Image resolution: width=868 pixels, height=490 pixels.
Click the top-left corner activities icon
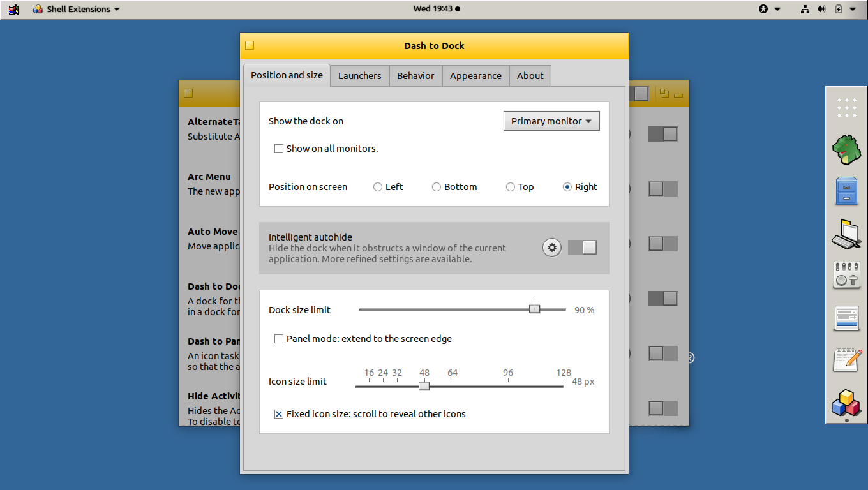click(14, 9)
